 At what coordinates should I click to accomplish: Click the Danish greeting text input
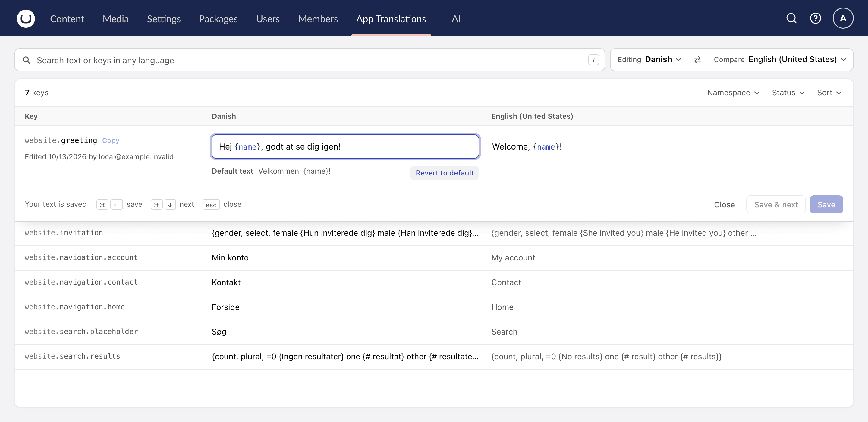click(x=345, y=146)
